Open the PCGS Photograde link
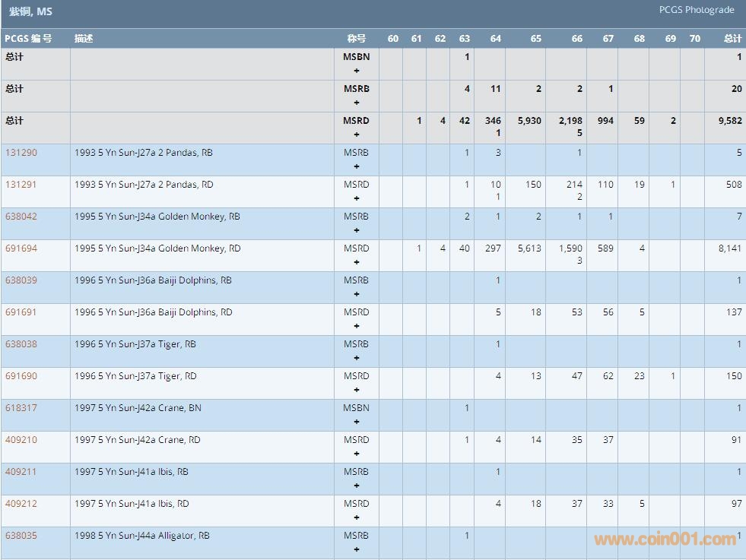The width and height of the screenshot is (746, 560). pyautogui.click(x=697, y=10)
